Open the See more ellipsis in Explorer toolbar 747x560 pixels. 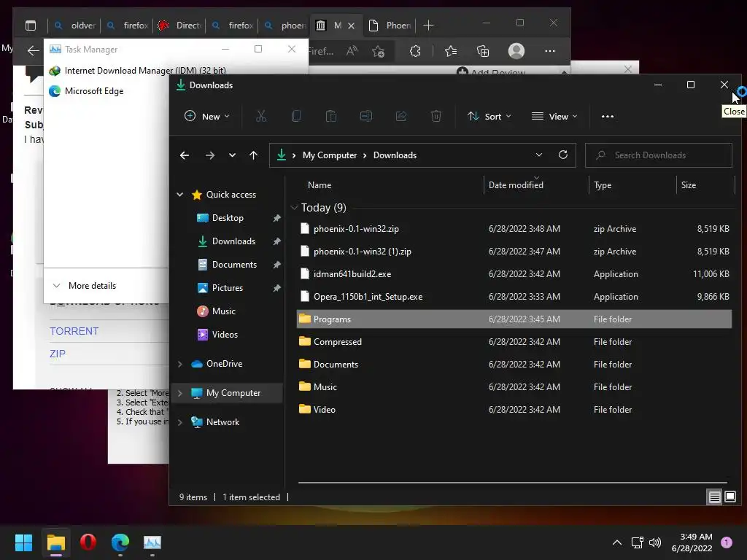(x=608, y=116)
